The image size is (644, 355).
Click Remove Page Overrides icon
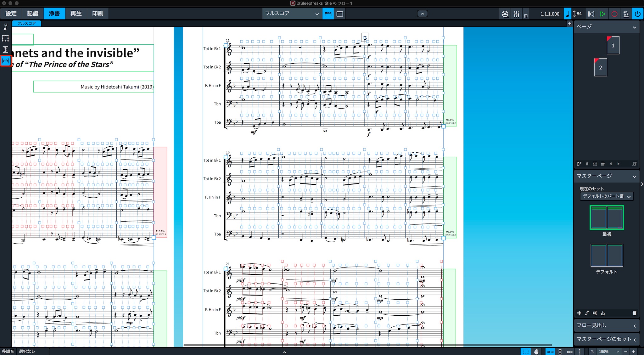pos(635,164)
